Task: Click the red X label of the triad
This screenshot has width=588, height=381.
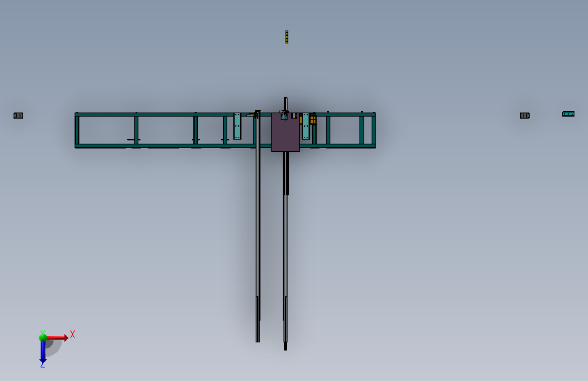Action: (x=73, y=334)
